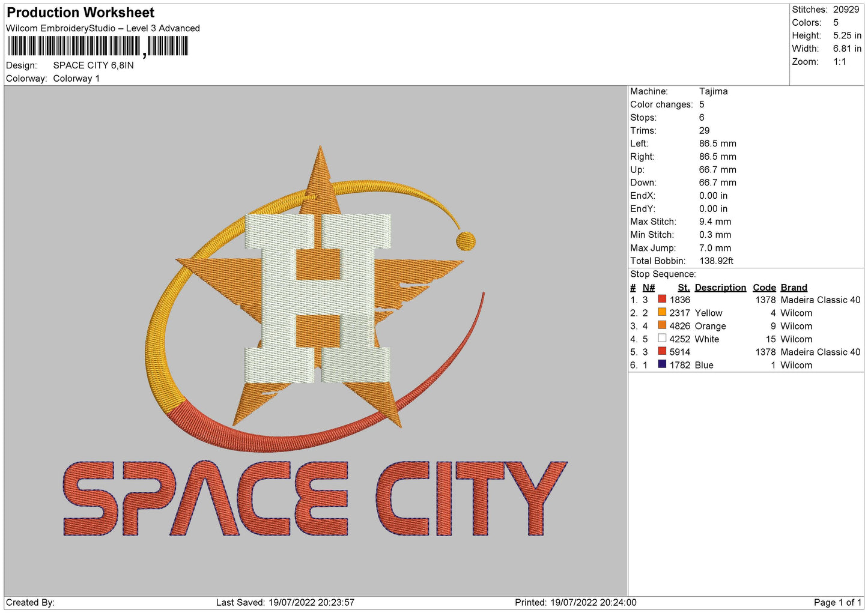Click stitch count 1782 in the stop list
The height and width of the screenshot is (613, 868).
[679, 365]
